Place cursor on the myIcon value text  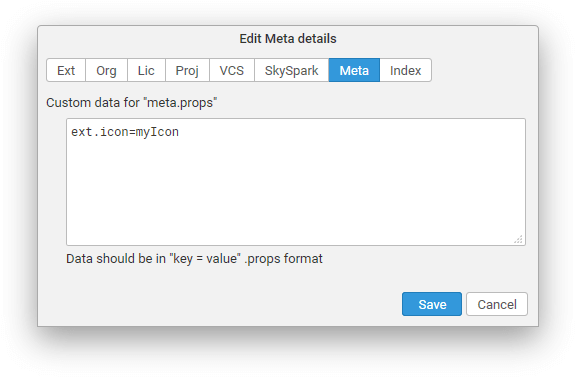[157, 132]
